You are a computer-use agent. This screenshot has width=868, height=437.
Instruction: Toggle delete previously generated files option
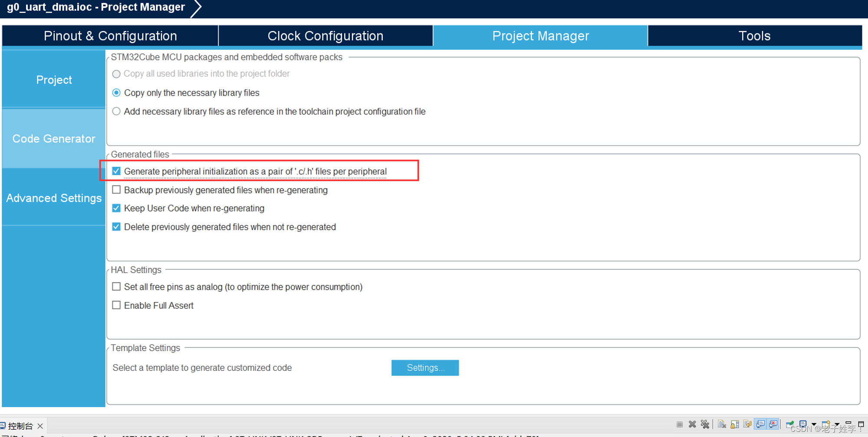116,227
